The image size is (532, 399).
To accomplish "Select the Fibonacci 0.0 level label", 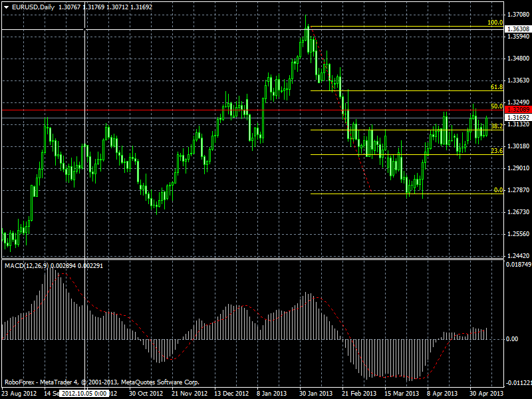I will (x=498, y=190).
